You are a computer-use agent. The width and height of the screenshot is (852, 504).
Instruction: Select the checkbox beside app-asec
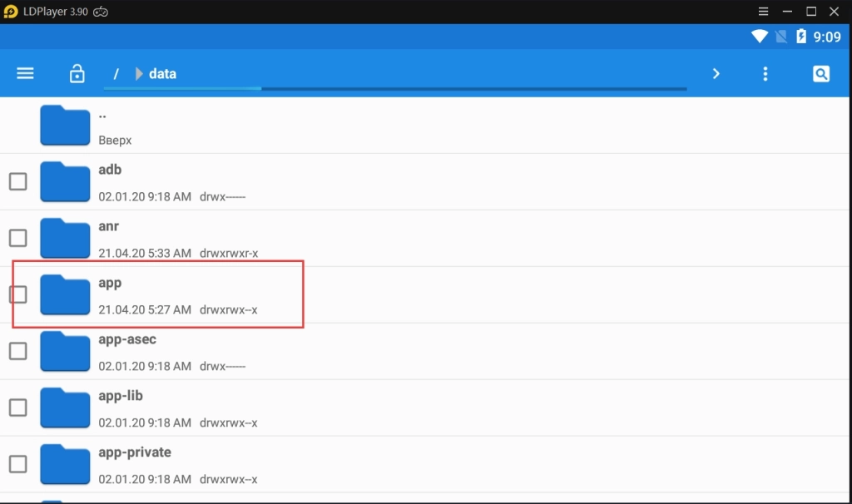click(x=17, y=350)
